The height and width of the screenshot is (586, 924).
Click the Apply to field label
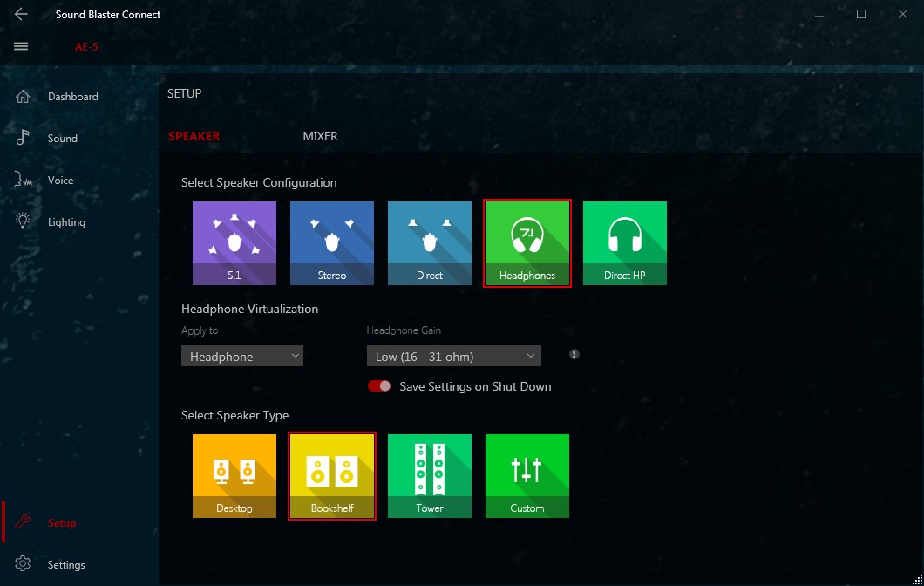tap(199, 330)
